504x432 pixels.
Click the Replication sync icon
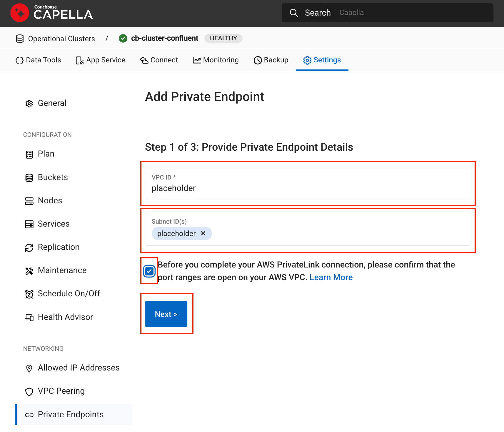coord(29,247)
